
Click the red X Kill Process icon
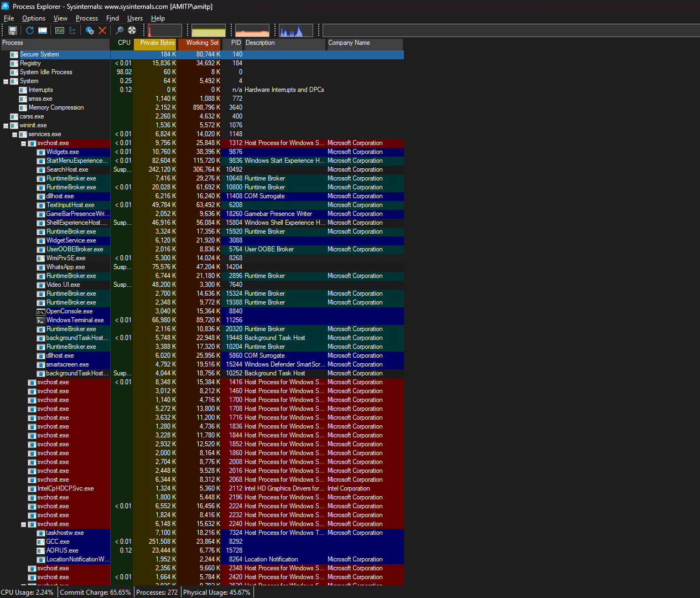click(102, 30)
